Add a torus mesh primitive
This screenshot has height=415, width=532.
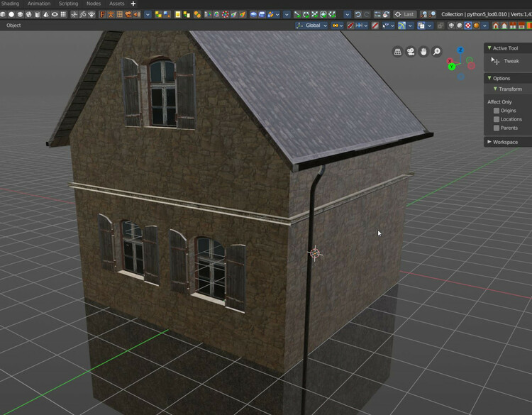pyautogui.click(x=55, y=15)
